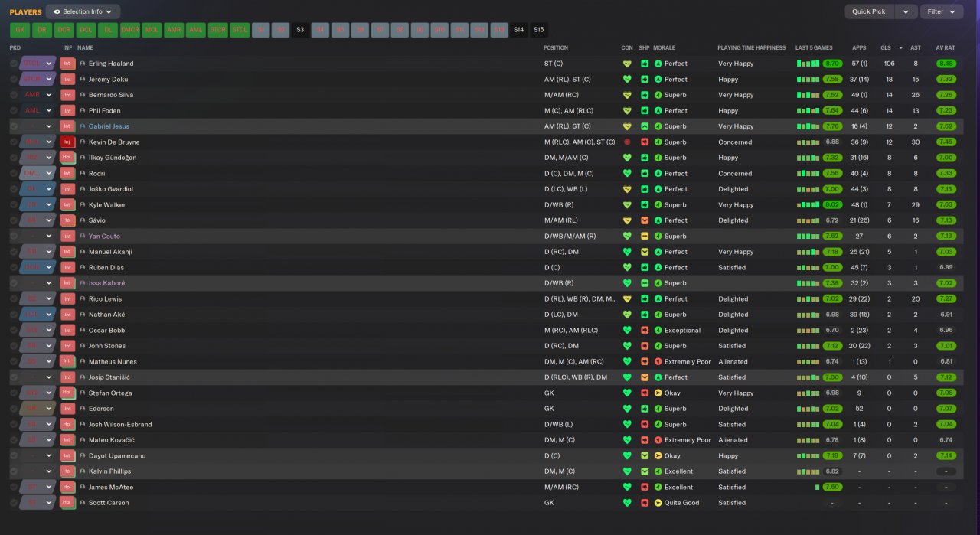Tick the picked checkbox for Jérémy Doku
980x535 pixels.
coord(14,79)
